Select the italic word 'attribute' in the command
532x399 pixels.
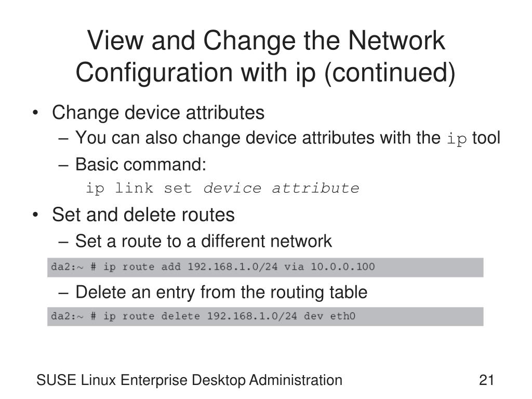315,188
